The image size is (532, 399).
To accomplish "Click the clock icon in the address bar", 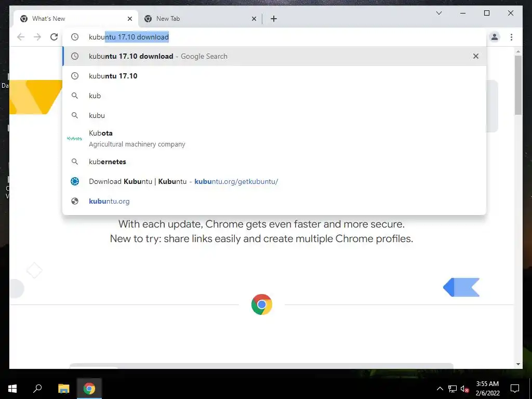I will [75, 37].
